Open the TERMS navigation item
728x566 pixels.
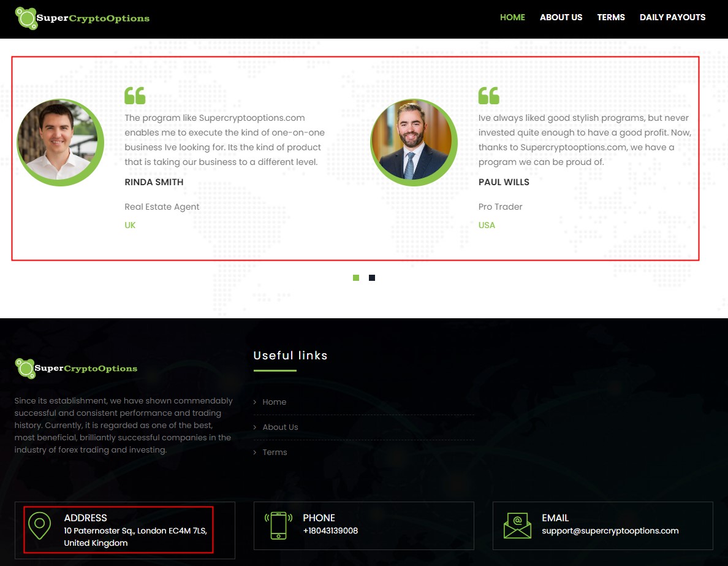click(610, 17)
